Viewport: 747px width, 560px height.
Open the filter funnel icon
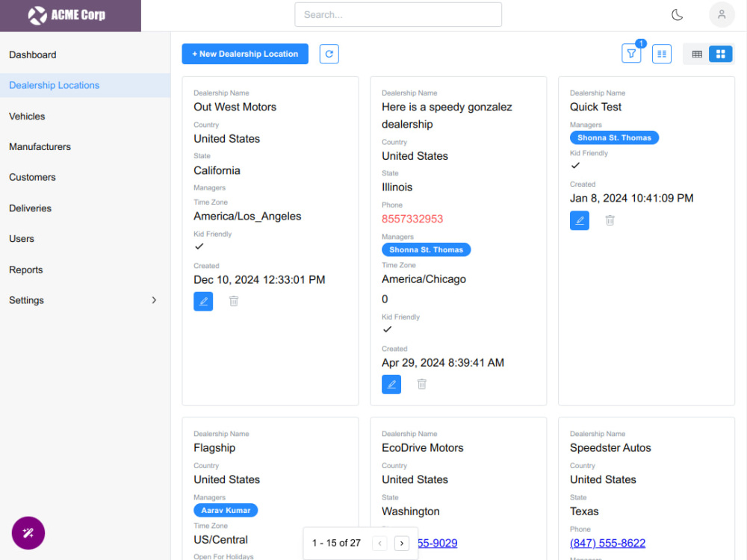pyautogui.click(x=631, y=54)
